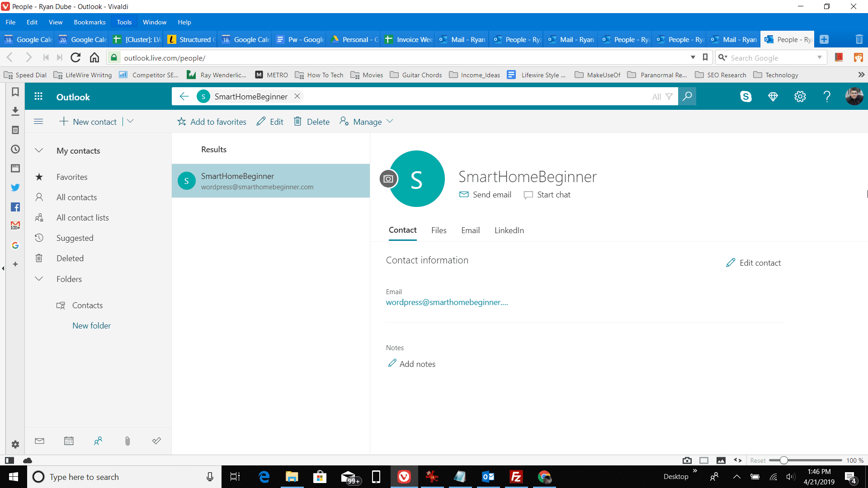The height and width of the screenshot is (488, 868).
Task: Change the contact photo via camera icon
Action: [388, 179]
